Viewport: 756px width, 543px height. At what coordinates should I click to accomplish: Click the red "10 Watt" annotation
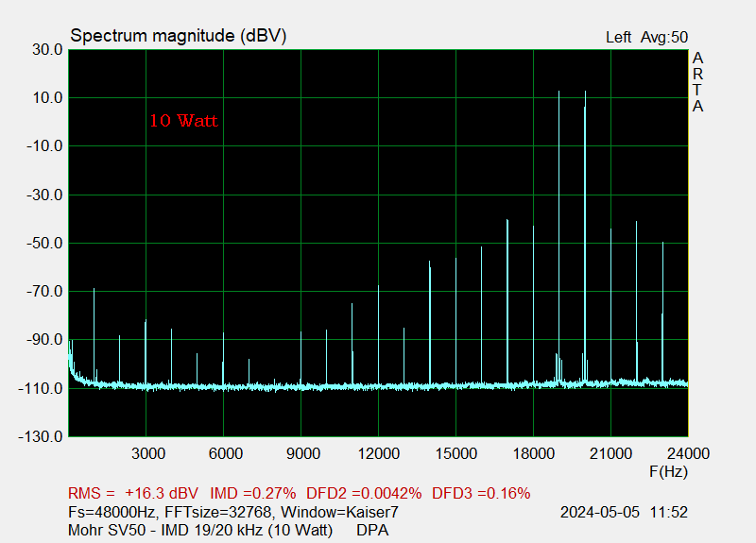(183, 121)
